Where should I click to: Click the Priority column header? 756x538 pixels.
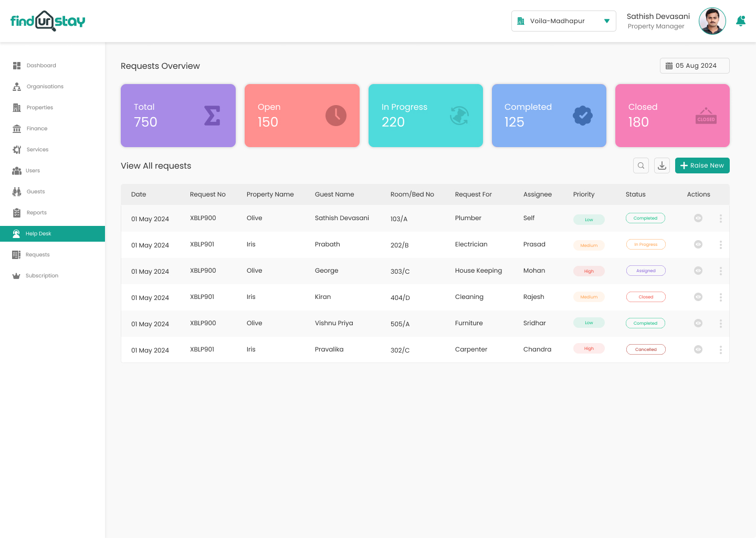point(584,194)
